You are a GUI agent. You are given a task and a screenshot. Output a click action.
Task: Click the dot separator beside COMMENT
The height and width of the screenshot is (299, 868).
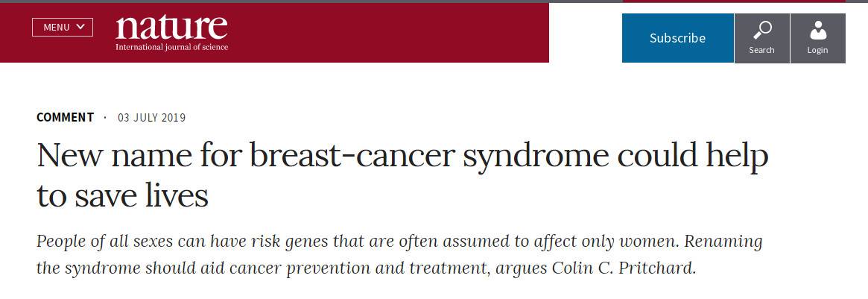tap(105, 118)
